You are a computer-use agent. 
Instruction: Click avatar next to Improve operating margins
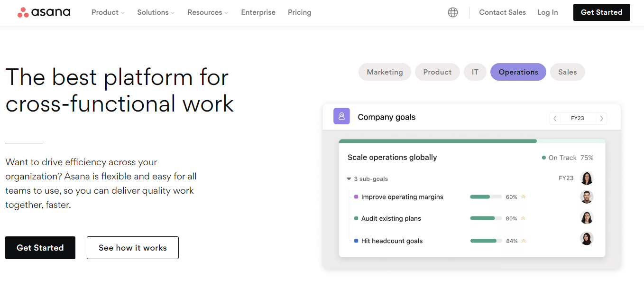coord(587,196)
